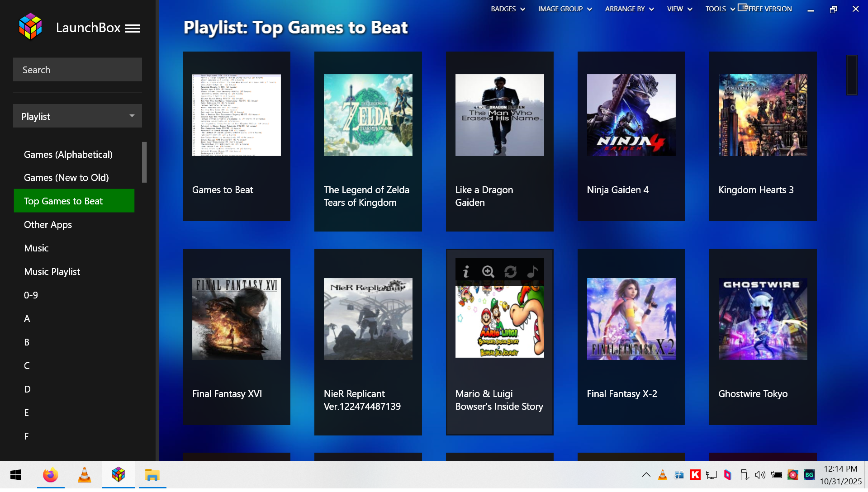The height and width of the screenshot is (492, 868).
Task: Open File Explorer from the taskbar
Action: [x=152, y=475]
